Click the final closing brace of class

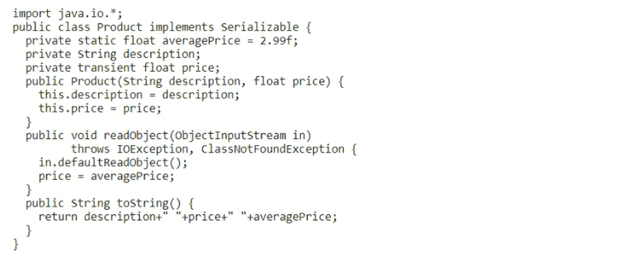[16, 244]
